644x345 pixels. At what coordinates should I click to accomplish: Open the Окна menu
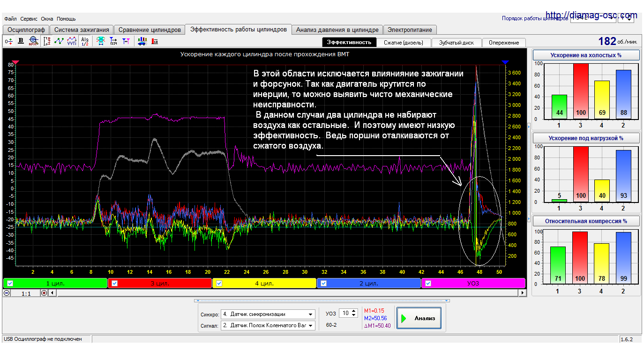pyautogui.click(x=47, y=19)
